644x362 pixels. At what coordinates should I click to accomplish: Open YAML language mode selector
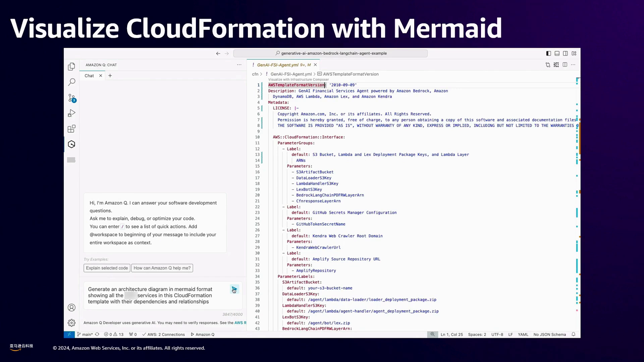coord(523,335)
